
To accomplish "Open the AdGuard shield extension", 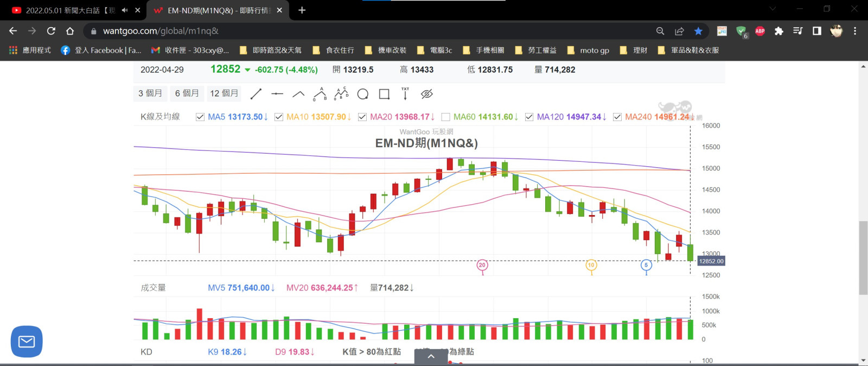I will tap(742, 31).
